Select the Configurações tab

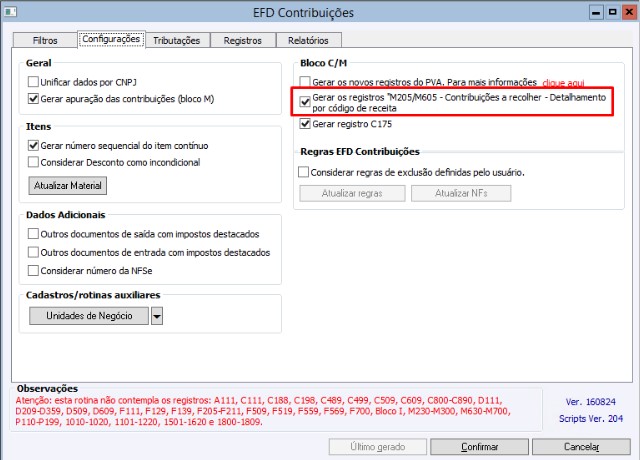(111, 39)
